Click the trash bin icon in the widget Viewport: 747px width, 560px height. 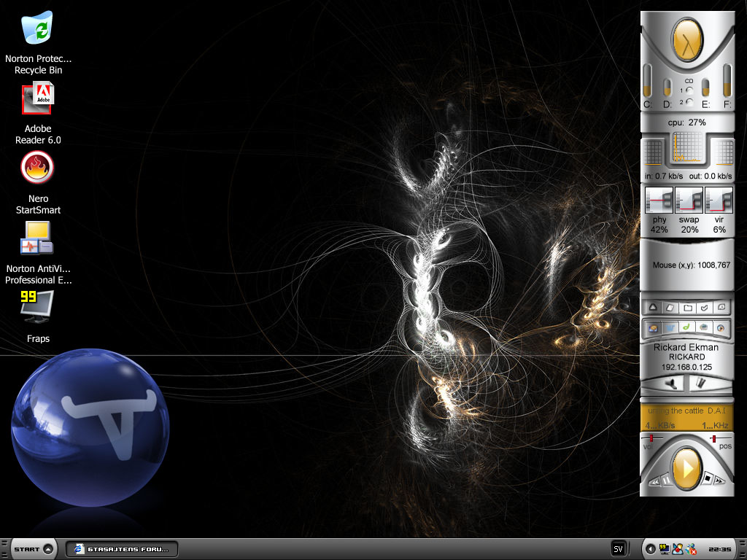tap(701, 383)
